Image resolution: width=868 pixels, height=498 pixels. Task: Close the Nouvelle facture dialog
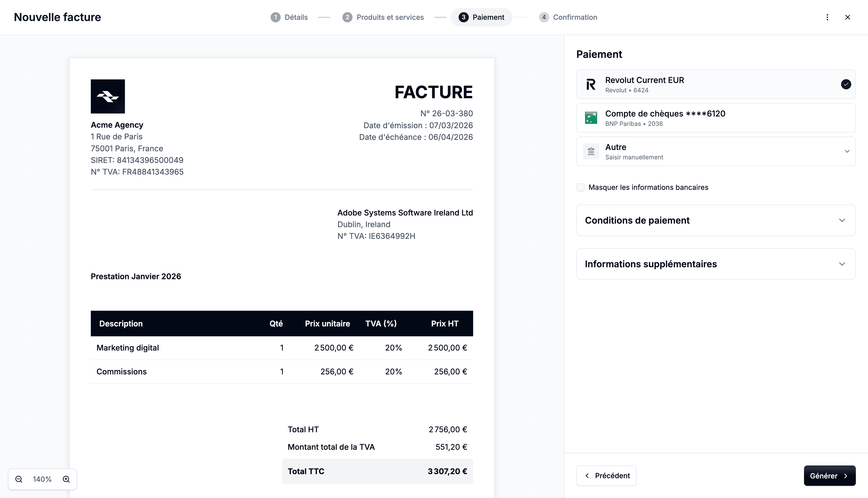tap(847, 17)
